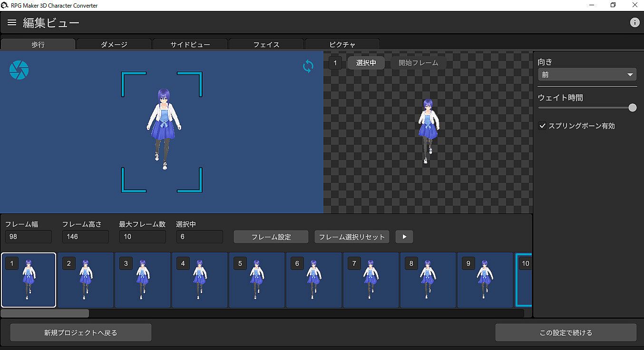Open the 向き direction dropdown

tap(587, 75)
